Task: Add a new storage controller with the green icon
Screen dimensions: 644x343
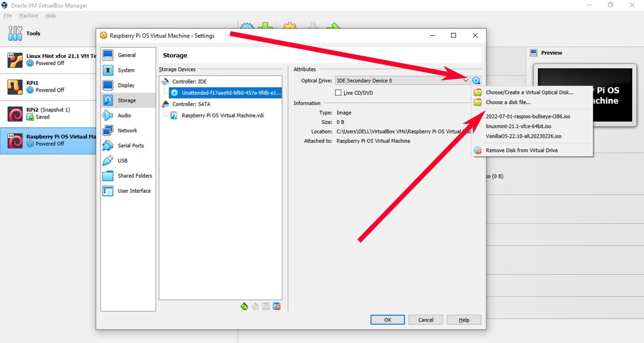Action: pos(244,306)
